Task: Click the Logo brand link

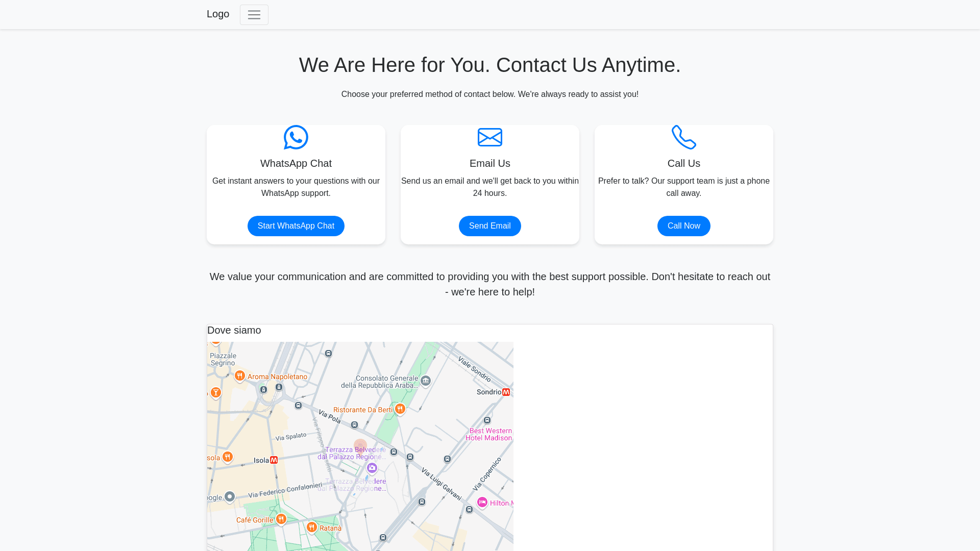Action: [218, 14]
